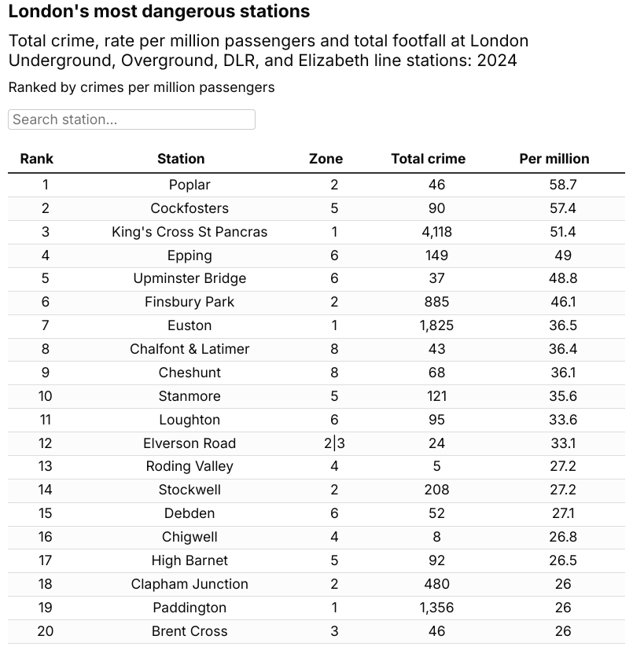
Task: Select the Chalfont & Latimer row
Action: pyautogui.click(x=317, y=350)
